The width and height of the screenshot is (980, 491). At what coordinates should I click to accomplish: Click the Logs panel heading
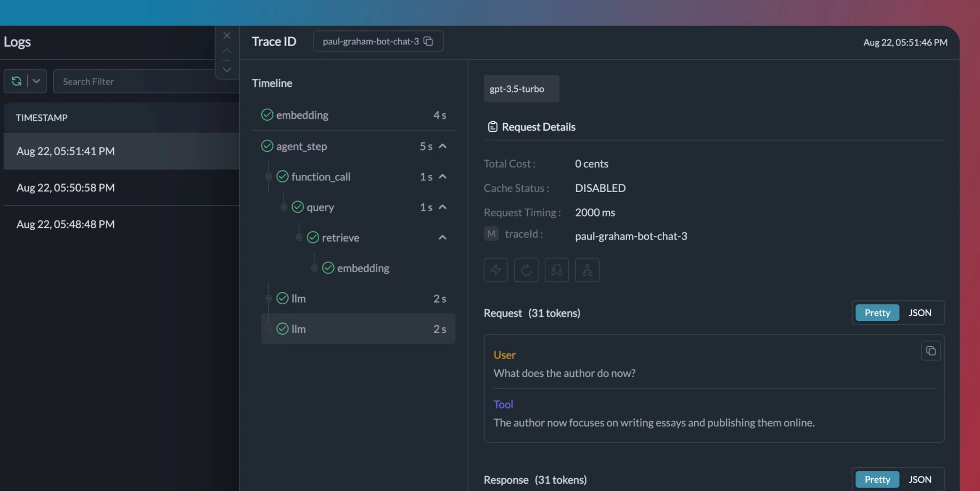[x=17, y=42]
